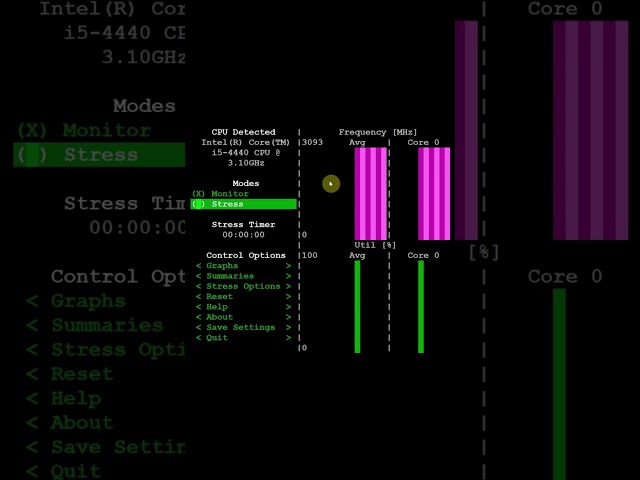Click the 'Frequency [MHz]' graph title

pyautogui.click(x=378, y=132)
